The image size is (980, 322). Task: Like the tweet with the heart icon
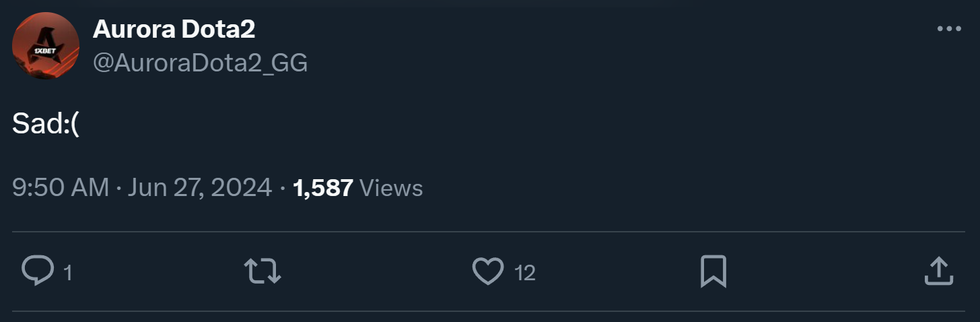488,271
